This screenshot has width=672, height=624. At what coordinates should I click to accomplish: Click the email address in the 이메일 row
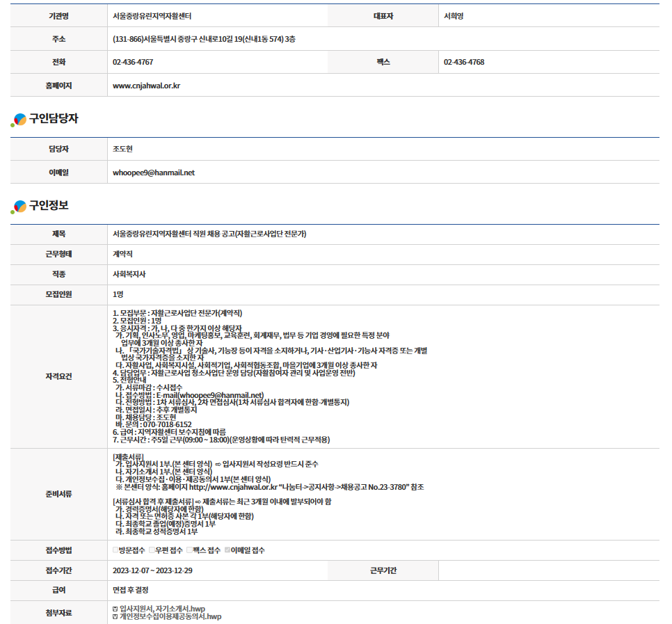(x=154, y=173)
